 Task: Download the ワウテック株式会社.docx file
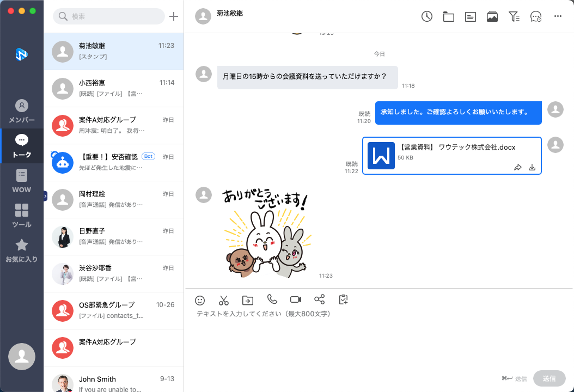(x=532, y=167)
